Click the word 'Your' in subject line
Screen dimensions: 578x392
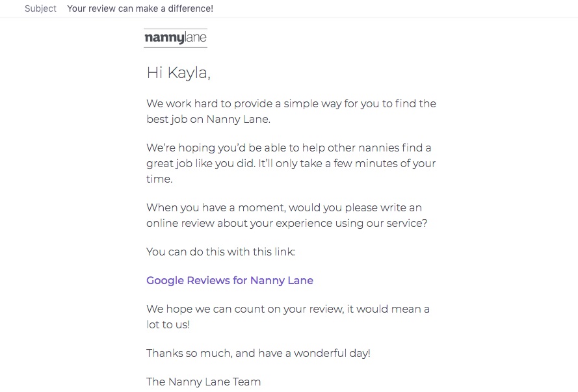(76, 8)
